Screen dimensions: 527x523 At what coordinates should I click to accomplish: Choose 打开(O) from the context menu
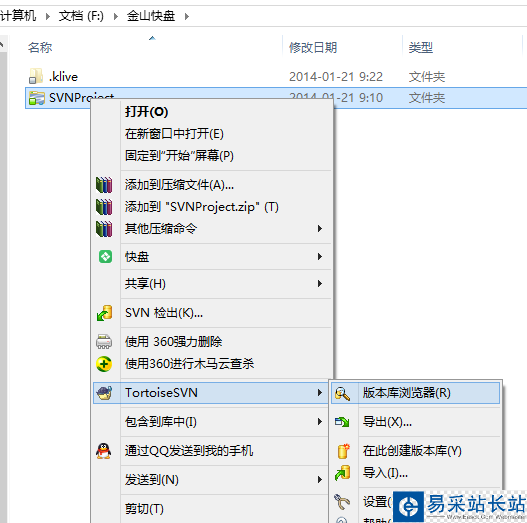(x=147, y=112)
